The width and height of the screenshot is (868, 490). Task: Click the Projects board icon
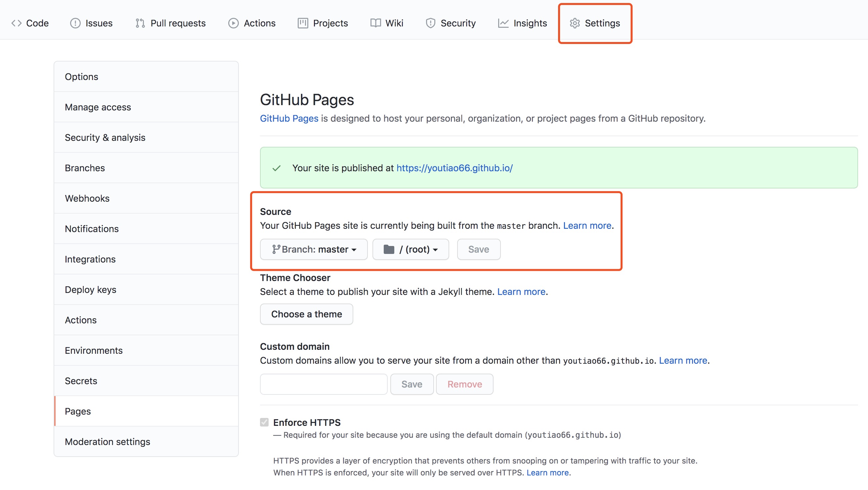(x=303, y=23)
